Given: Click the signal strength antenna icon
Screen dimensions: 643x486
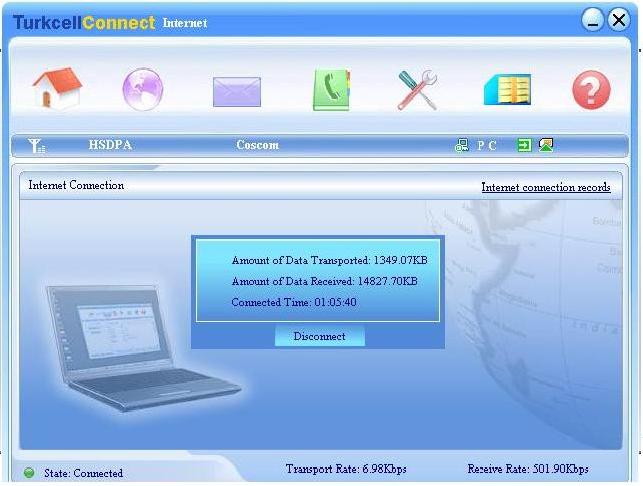Looking at the screenshot, I should pos(37,146).
